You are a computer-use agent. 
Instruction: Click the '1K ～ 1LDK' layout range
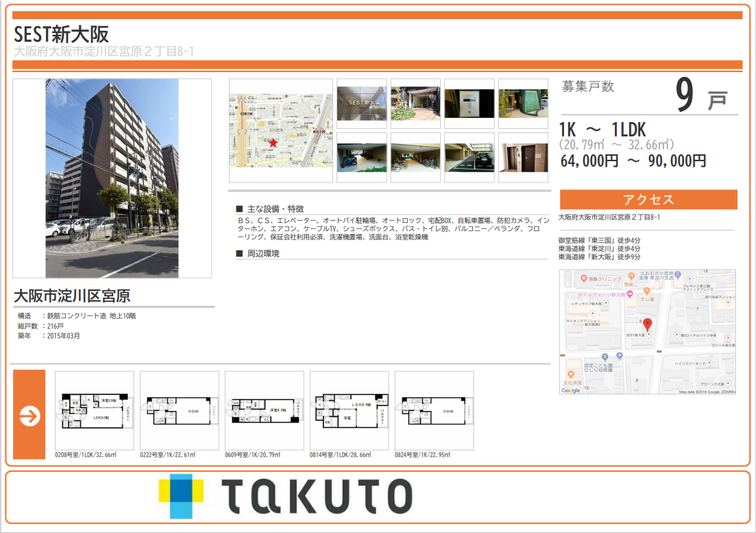point(602,130)
